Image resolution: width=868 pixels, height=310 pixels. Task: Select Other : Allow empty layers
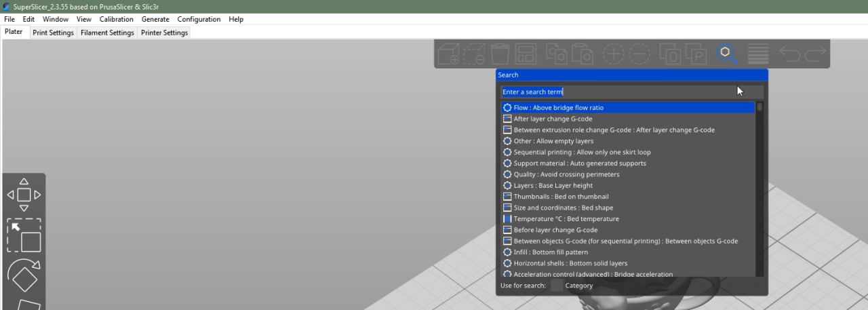click(x=628, y=141)
